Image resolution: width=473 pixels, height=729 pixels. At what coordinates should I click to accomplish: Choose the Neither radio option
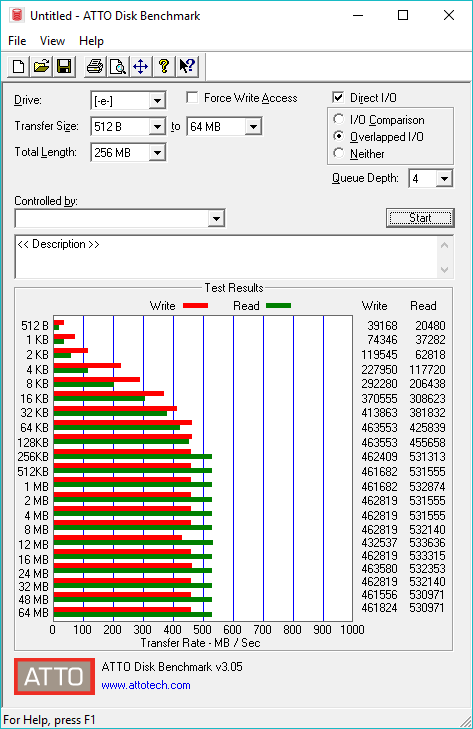click(339, 153)
